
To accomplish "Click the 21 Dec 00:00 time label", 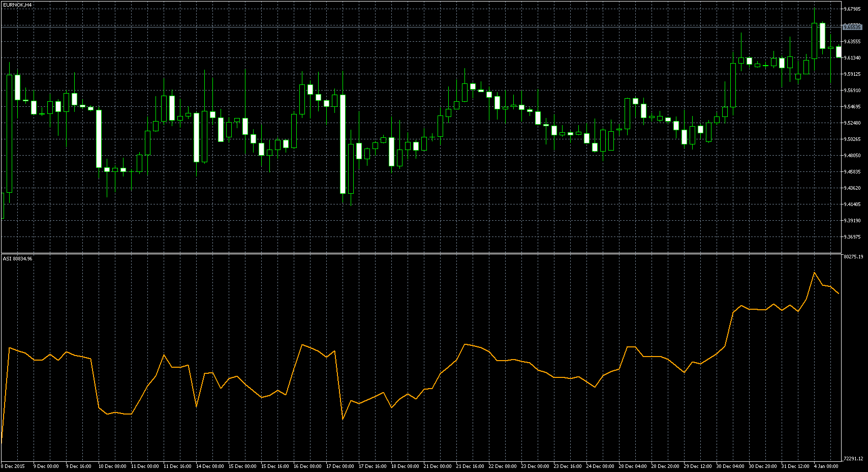I will (x=438, y=466).
